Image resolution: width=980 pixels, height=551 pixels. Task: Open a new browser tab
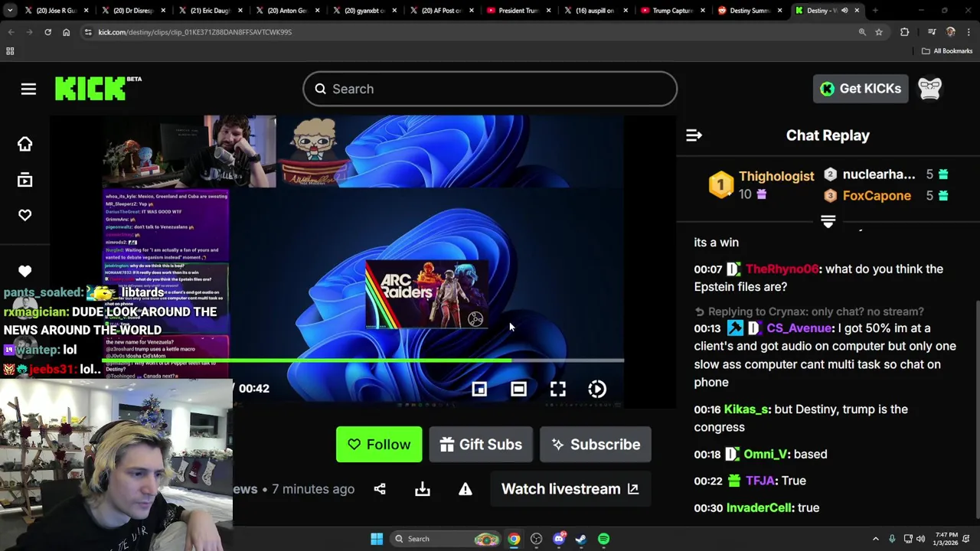click(x=875, y=11)
